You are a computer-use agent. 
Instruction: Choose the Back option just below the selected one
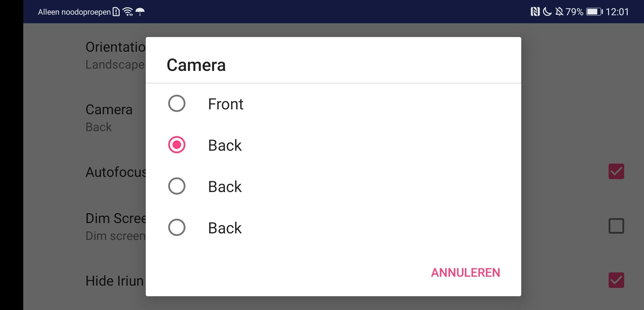click(177, 186)
